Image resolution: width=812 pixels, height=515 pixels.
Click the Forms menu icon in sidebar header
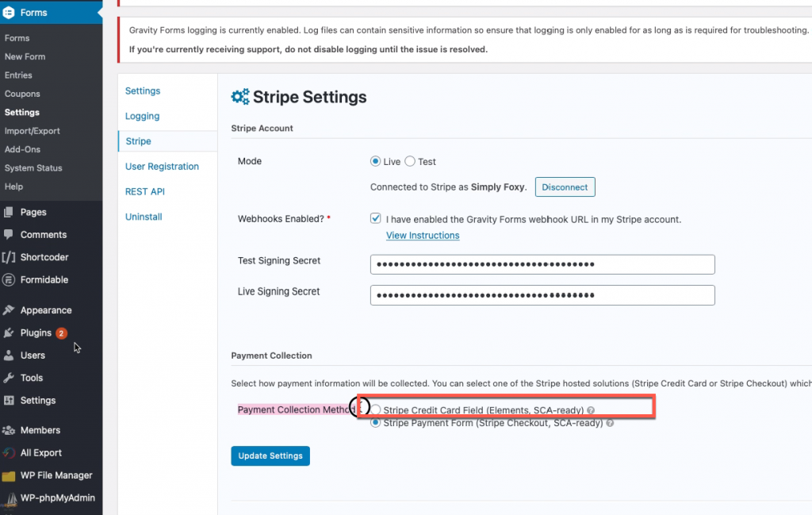(8, 13)
